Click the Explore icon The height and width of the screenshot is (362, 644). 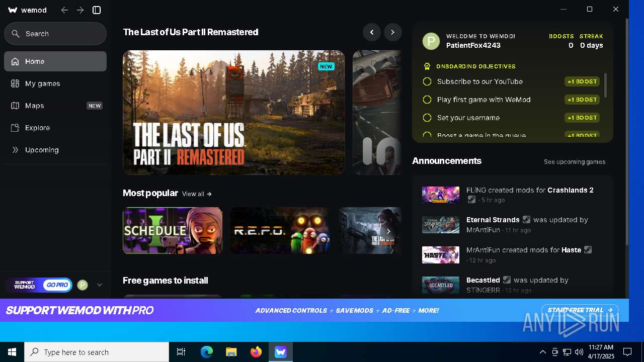(x=15, y=128)
